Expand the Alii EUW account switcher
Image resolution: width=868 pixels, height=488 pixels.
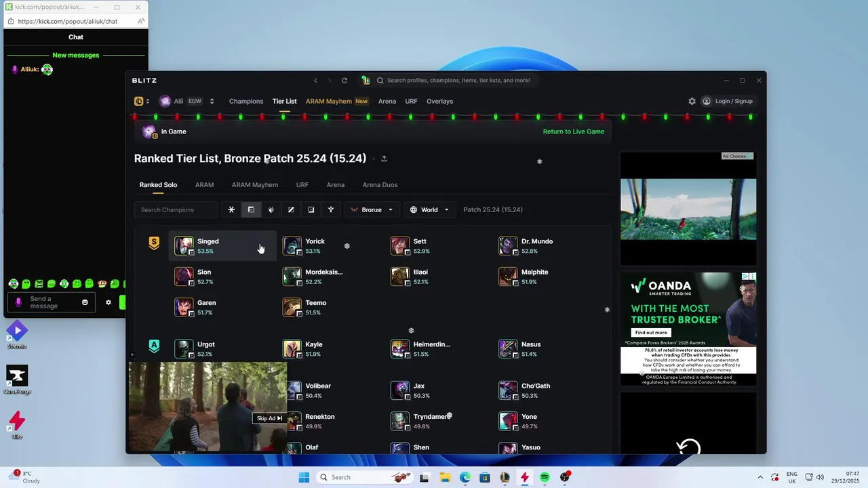[x=186, y=101]
